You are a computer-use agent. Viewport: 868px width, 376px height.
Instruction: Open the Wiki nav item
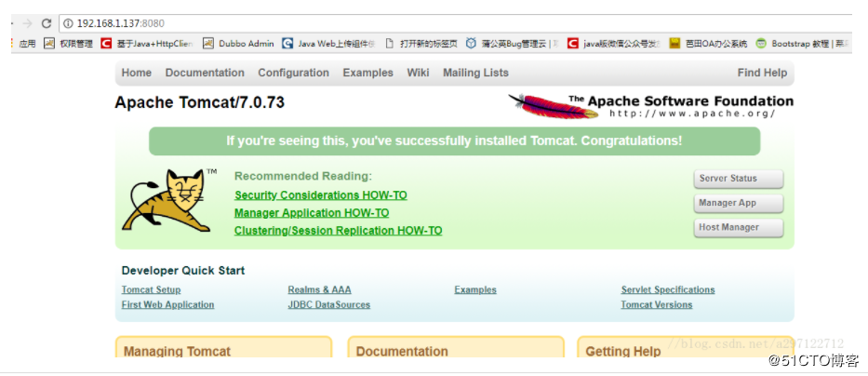click(x=418, y=73)
